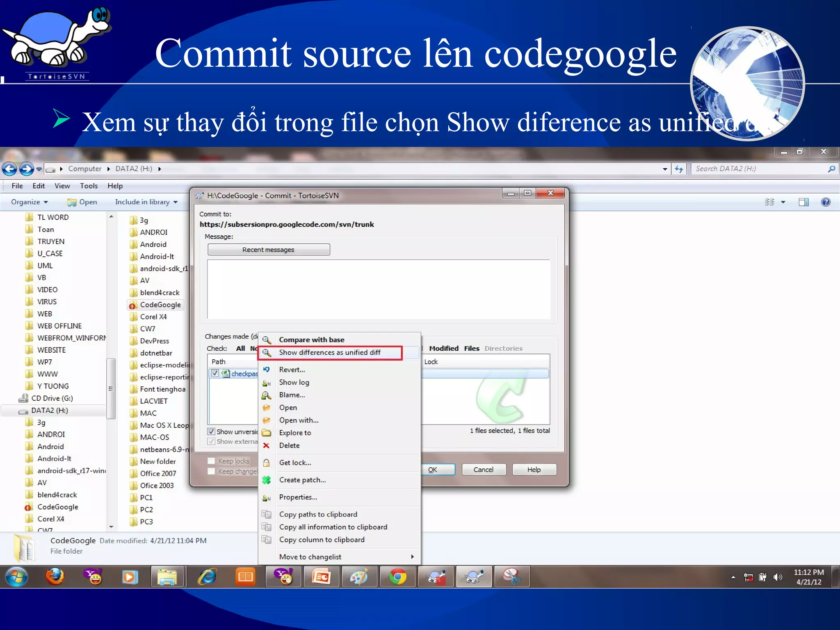Expand the Organize dropdown
The width and height of the screenshot is (840, 630).
click(x=30, y=202)
